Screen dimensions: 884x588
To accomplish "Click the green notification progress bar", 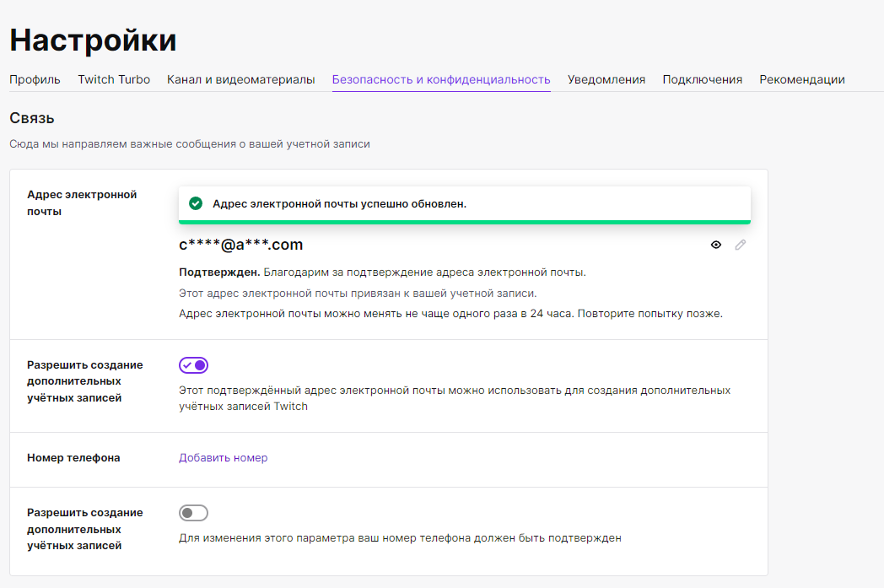I will [464, 222].
